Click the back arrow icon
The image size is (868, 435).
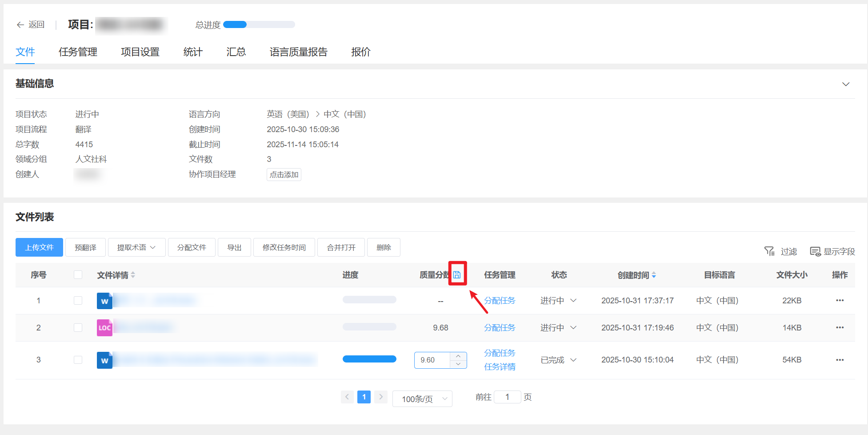[x=20, y=25]
